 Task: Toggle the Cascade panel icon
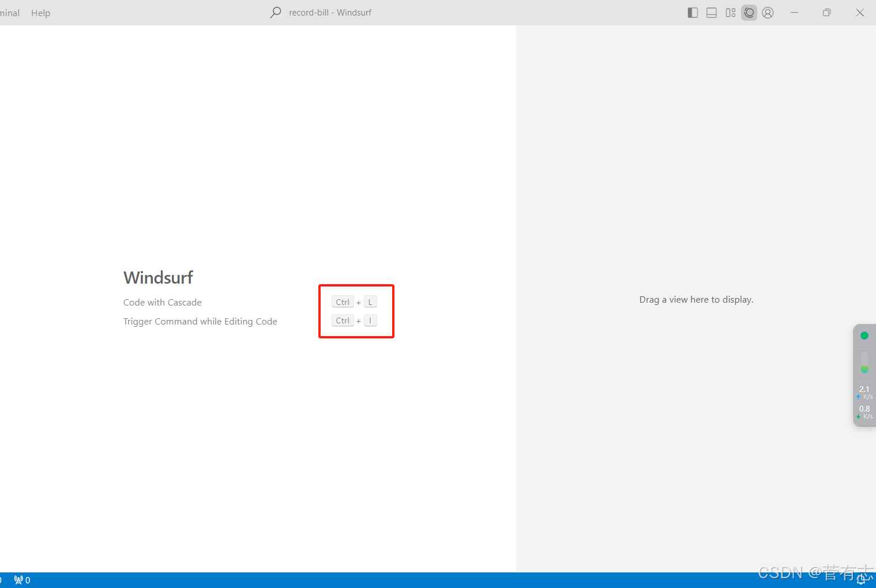click(x=749, y=13)
